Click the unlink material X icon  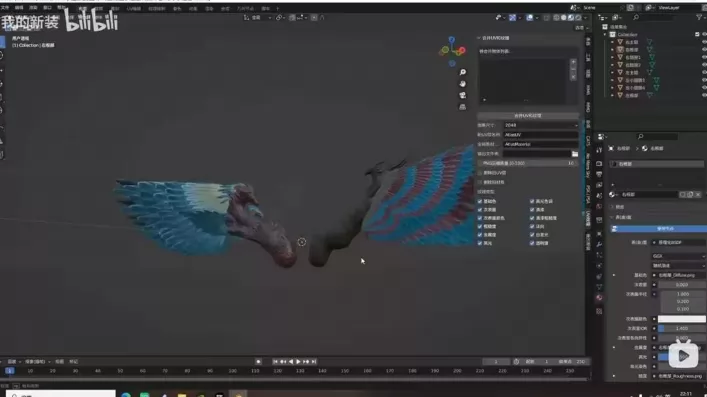tap(698, 194)
